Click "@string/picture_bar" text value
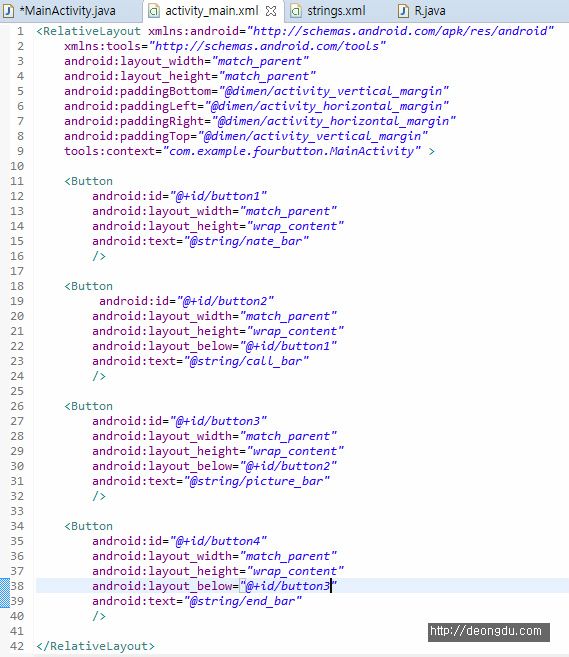This screenshot has width=569, height=657. [257, 481]
